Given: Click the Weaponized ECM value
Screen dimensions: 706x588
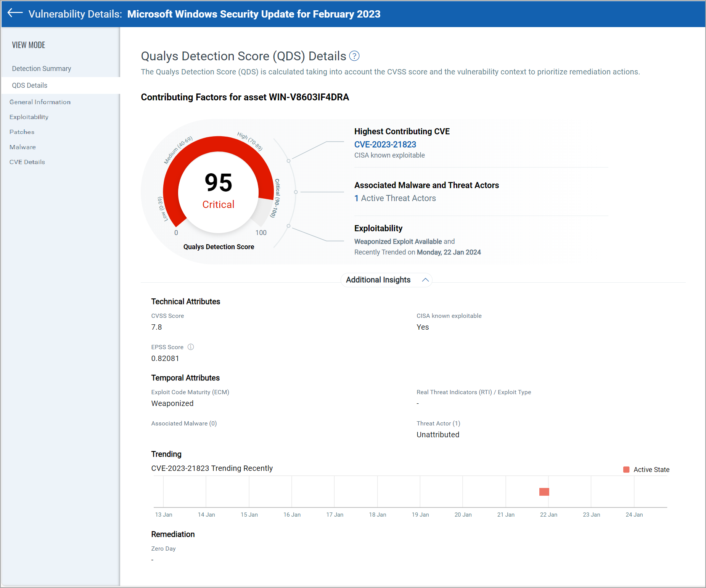Looking at the screenshot, I should click(x=172, y=403).
